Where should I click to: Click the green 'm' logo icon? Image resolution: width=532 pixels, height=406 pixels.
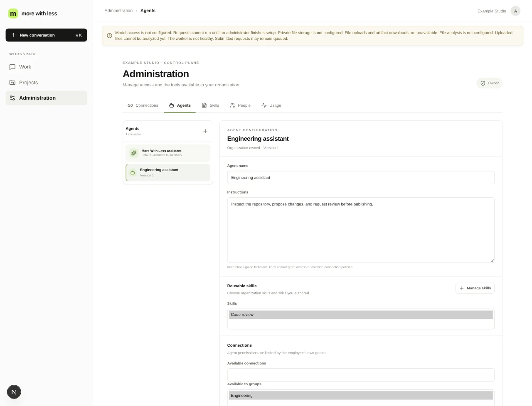click(x=13, y=13)
